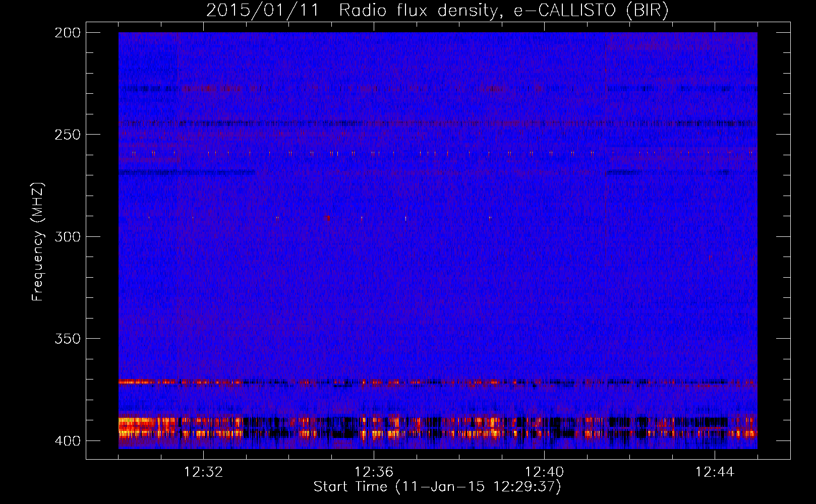Click the 400 frequency tick label
Image resolution: width=816 pixels, height=504 pixels.
68,440
